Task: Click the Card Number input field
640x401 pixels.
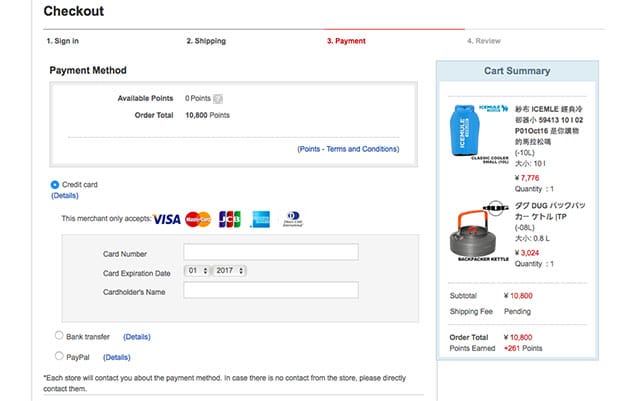Action: (270, 253)
